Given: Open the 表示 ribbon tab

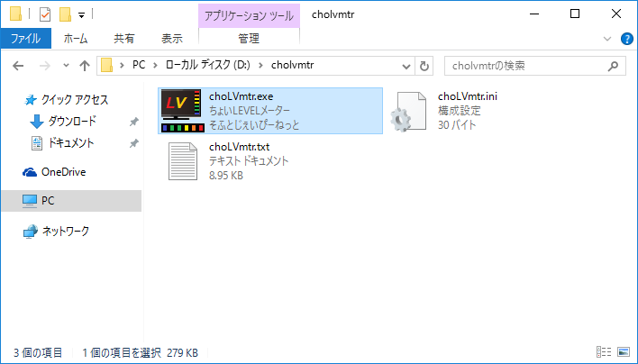Looking at the screenshot, I should pos(172,39).
